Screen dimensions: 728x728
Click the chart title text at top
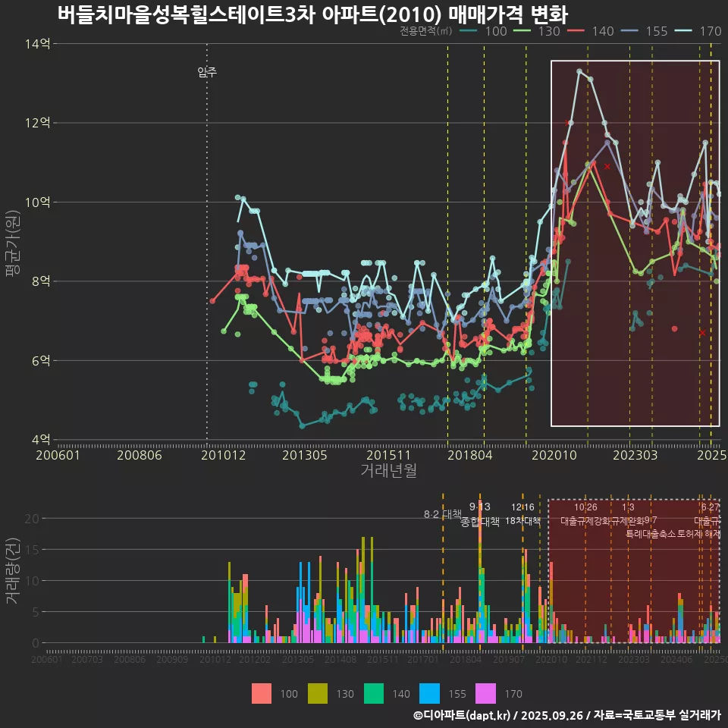[x=312, y=14]
